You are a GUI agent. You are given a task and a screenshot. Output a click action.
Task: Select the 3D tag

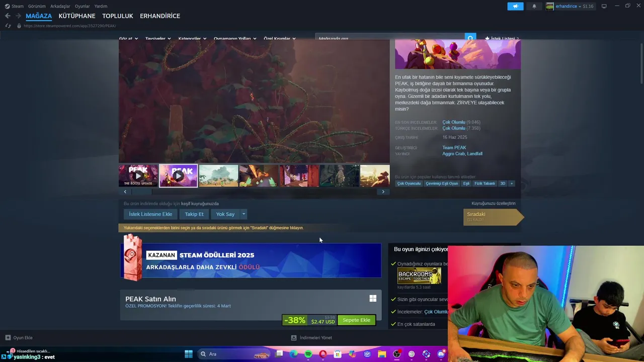(x=503, y=184)
